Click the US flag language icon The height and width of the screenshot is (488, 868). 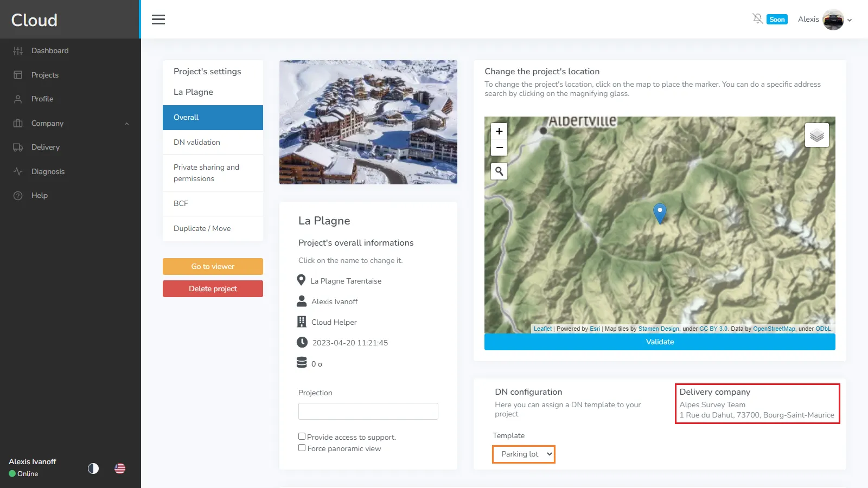120,468
